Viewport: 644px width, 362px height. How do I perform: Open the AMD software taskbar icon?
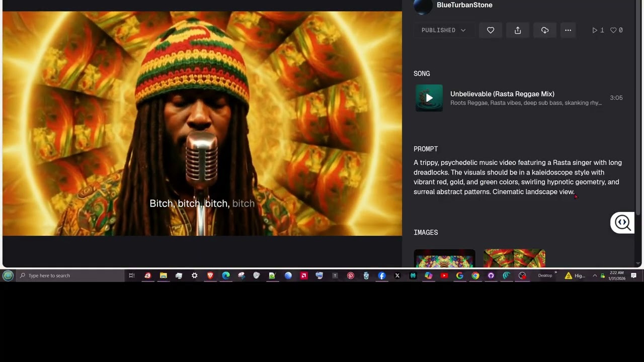303,276
